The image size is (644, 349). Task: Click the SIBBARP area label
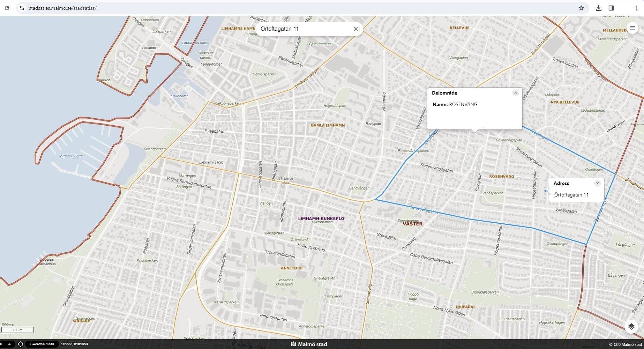pos(81,321)
